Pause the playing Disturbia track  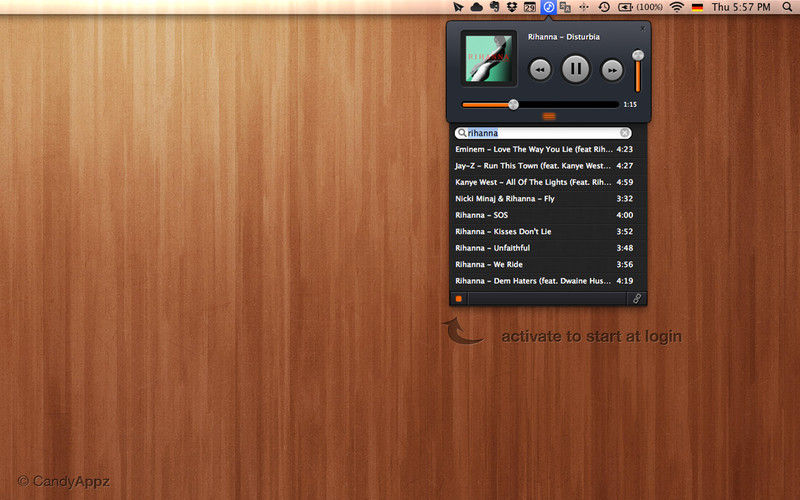pos(576,69)
